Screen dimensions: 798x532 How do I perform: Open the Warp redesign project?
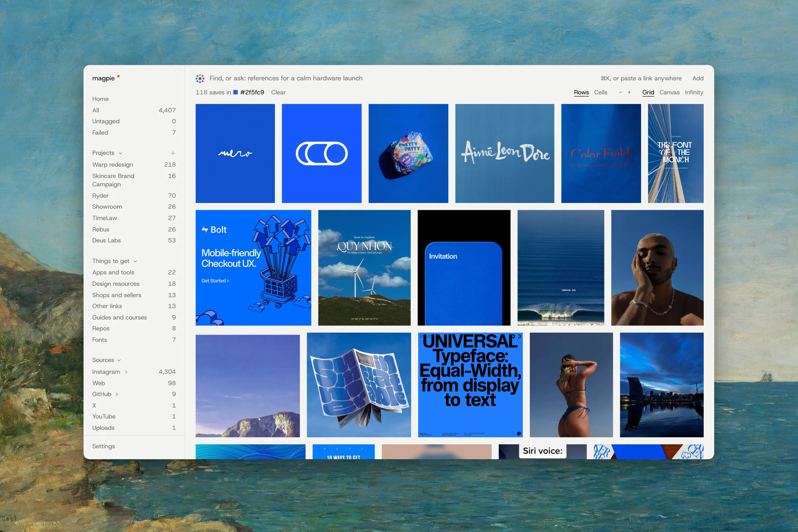[x=134, y=165]
